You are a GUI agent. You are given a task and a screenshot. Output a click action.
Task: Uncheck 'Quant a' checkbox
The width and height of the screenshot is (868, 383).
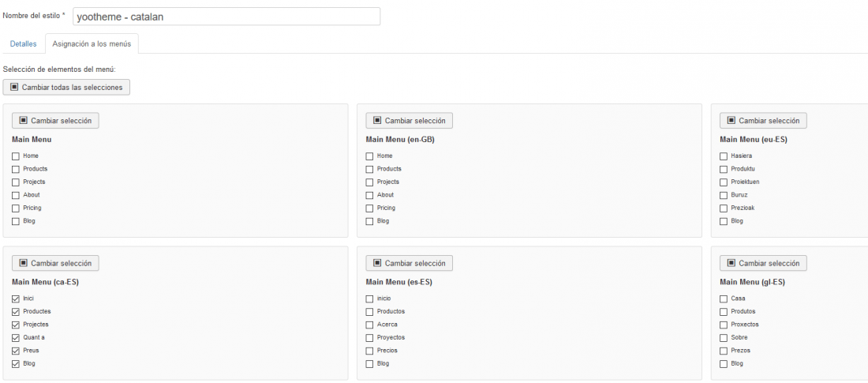coord(16,337)
